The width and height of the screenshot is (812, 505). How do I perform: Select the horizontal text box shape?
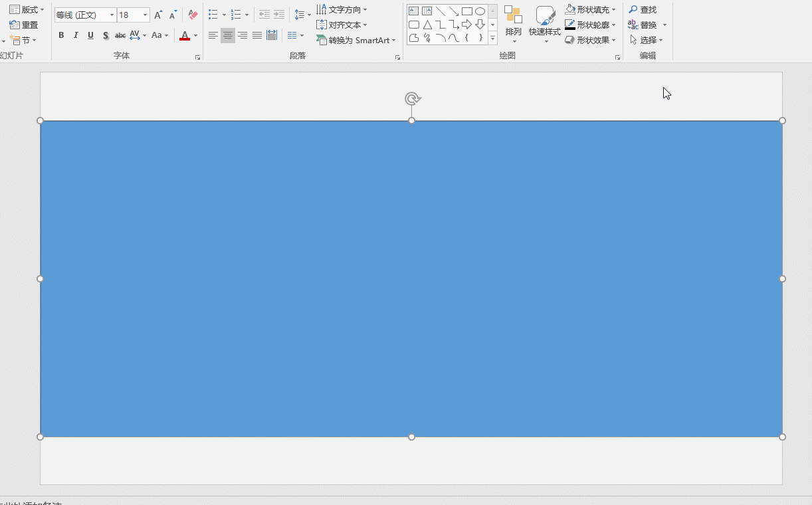point(413,11)
